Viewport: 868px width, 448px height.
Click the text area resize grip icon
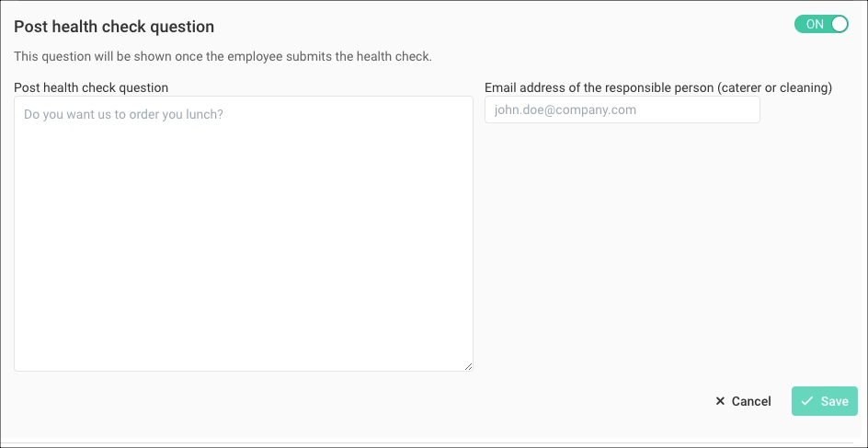click(468, 366)
